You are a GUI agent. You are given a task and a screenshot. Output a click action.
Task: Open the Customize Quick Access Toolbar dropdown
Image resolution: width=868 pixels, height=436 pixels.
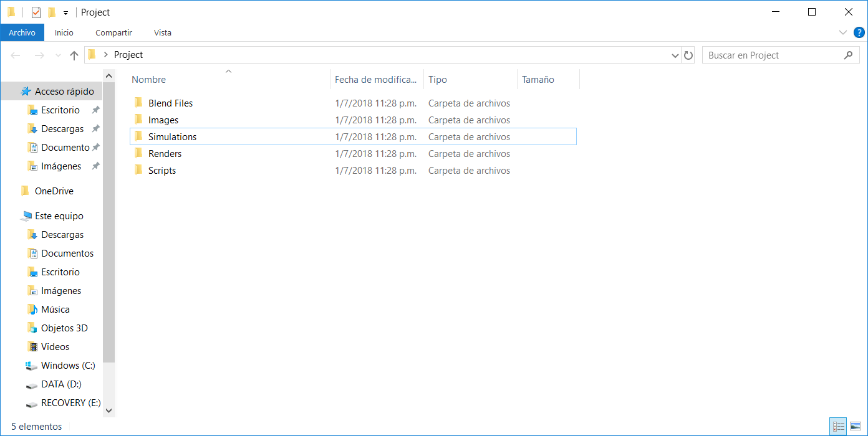pyautogui.click(x=65, y=13)
